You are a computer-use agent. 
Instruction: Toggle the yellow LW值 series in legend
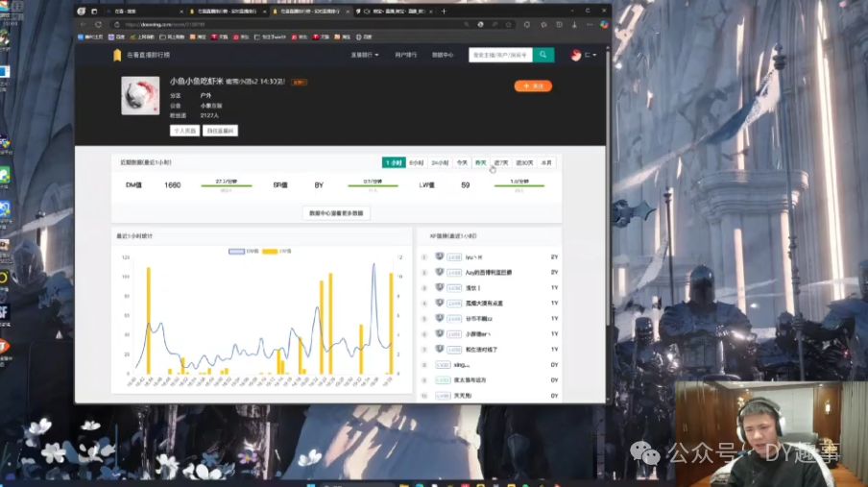coord(277,251)
